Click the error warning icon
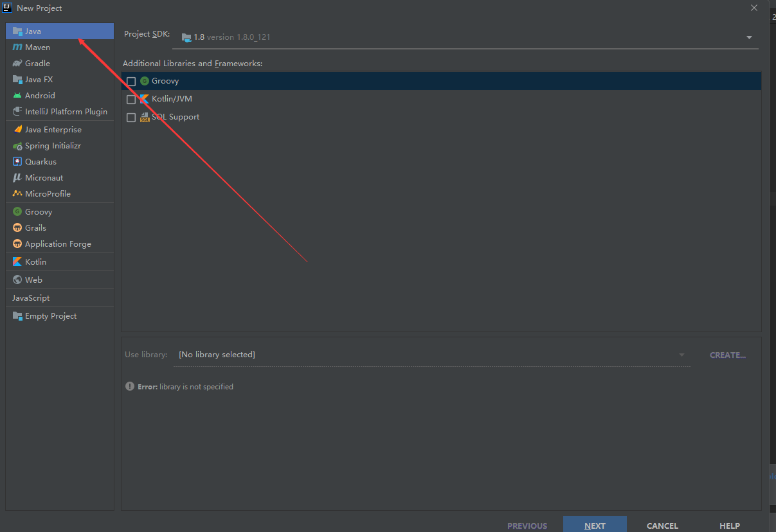This screenshot has width=776, height=532. pos(130,387)
